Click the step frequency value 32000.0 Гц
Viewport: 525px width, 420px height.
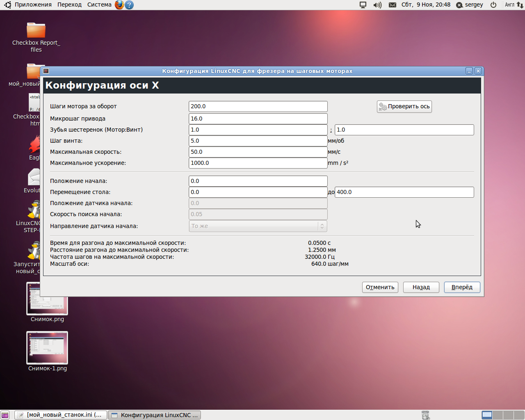(320, 257)
